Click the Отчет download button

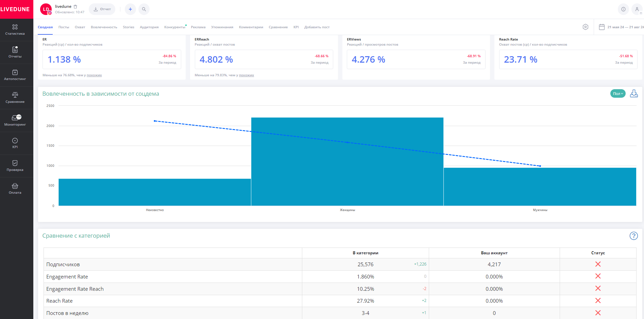102,9
